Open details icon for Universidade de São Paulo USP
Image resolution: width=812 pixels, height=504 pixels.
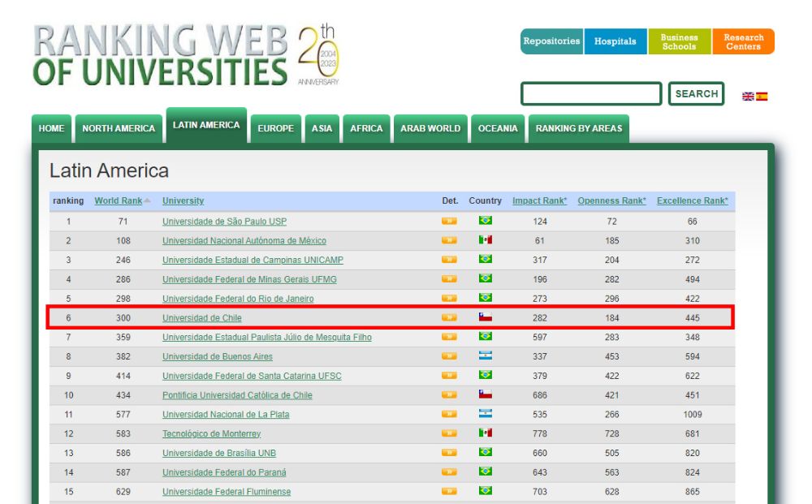pyautogui.click(x=448, y=221)
